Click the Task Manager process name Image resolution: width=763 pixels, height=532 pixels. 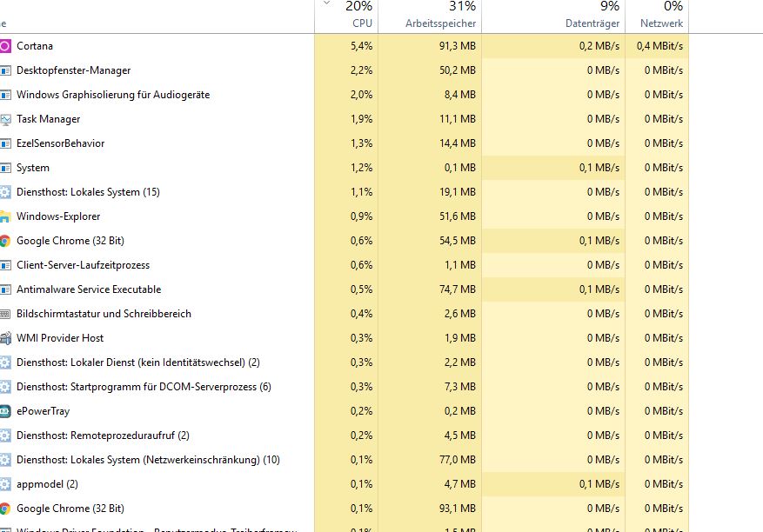pos(48,119)
